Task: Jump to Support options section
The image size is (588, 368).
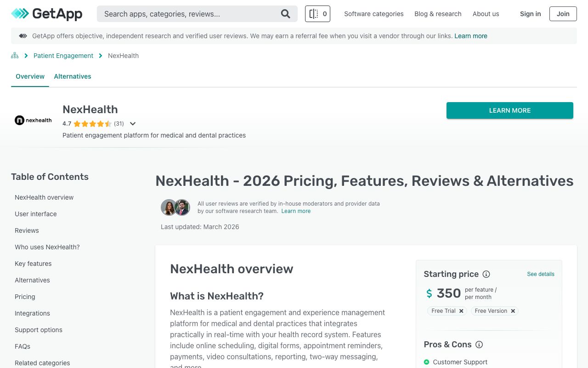Action: [39, 330]
